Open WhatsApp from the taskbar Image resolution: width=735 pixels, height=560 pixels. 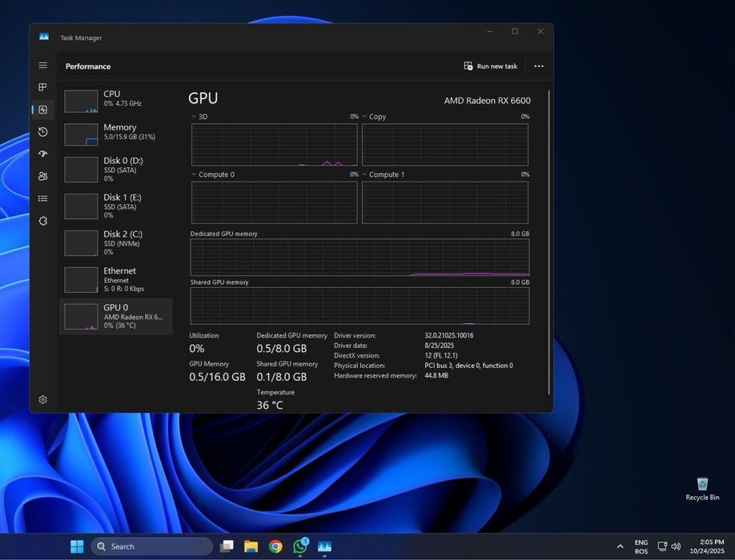(300, 546)
